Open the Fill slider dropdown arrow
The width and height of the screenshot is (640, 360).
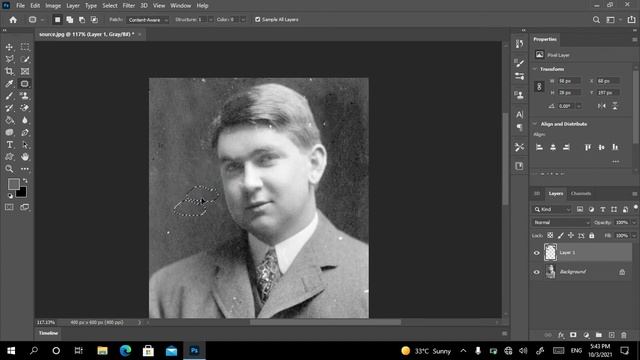coord(634,236)
